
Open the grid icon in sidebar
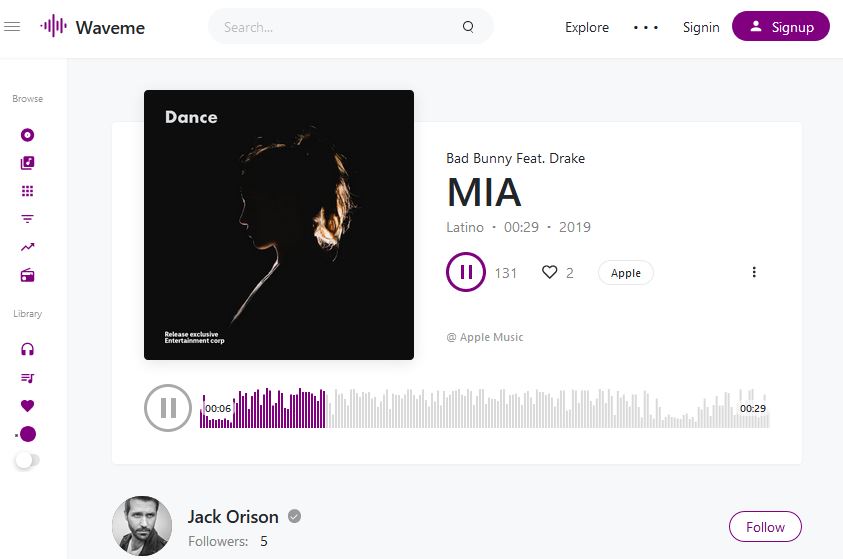click(27, 191)
